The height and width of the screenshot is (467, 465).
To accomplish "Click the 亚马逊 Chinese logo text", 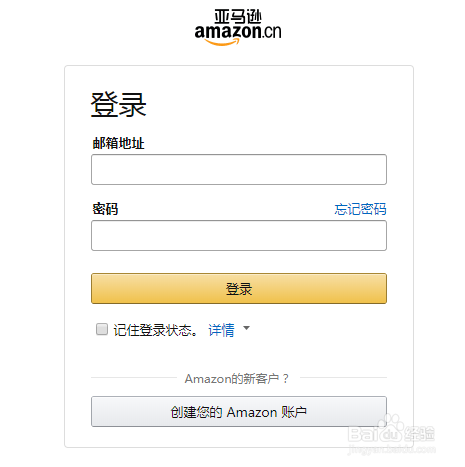I will (238, 16).
